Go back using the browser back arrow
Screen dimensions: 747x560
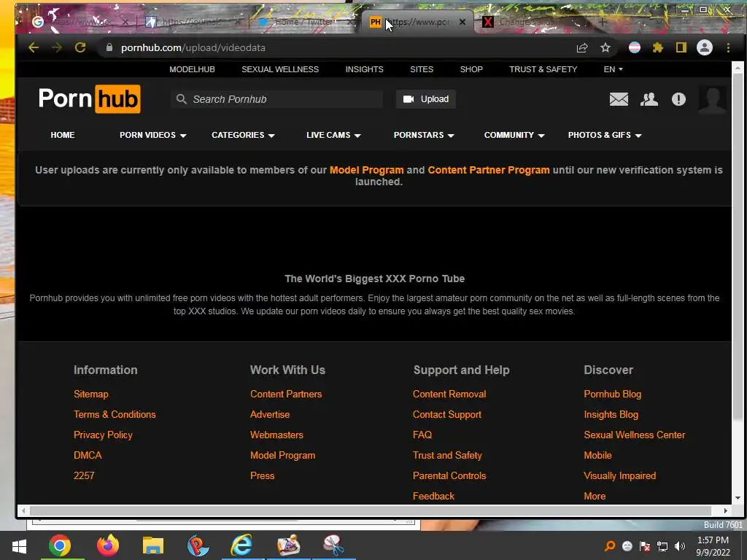point(34,47)
